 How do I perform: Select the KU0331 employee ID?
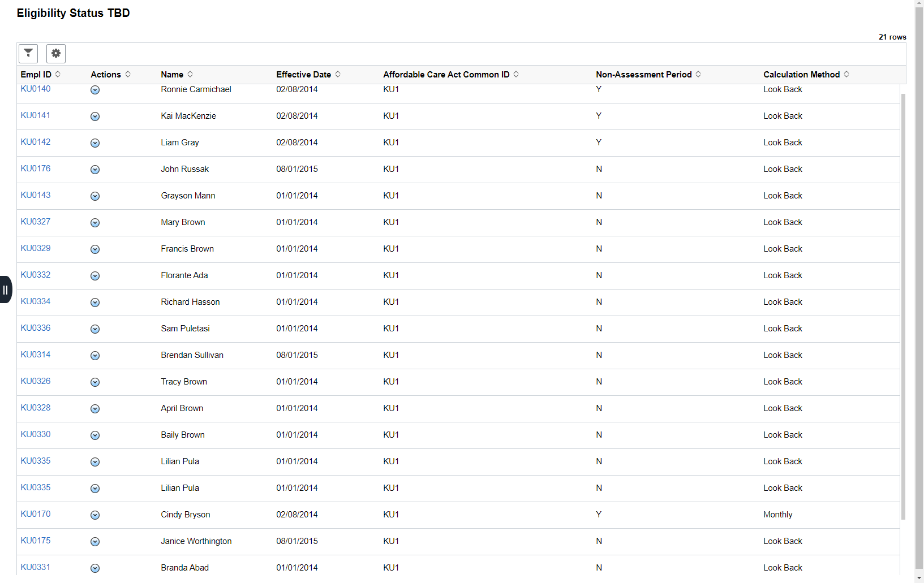point(36,567)
